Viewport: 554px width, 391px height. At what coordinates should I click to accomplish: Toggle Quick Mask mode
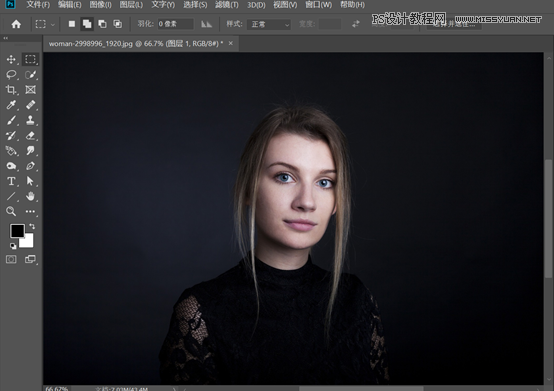[x=11, y=259]
